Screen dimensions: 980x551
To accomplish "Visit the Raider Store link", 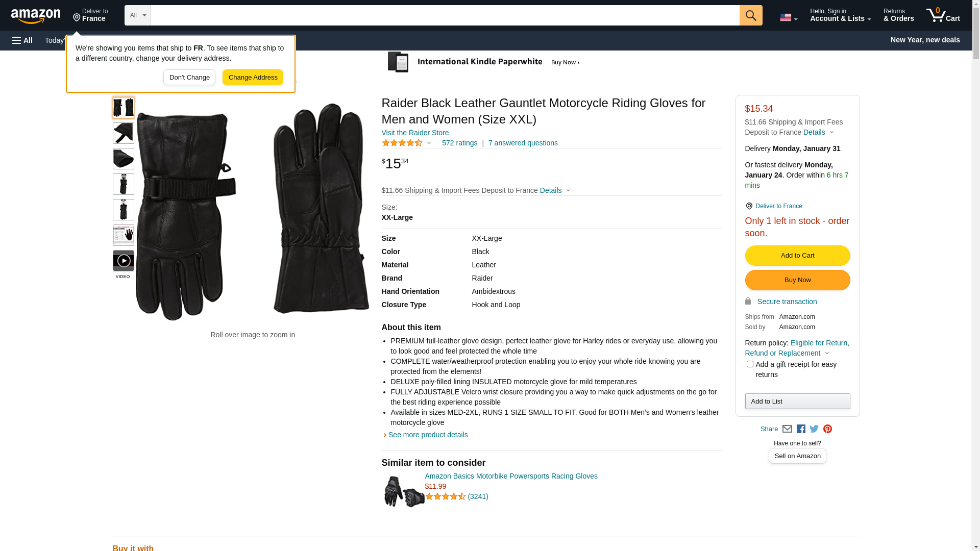I will pyautogui.click(x=415, y=133).
